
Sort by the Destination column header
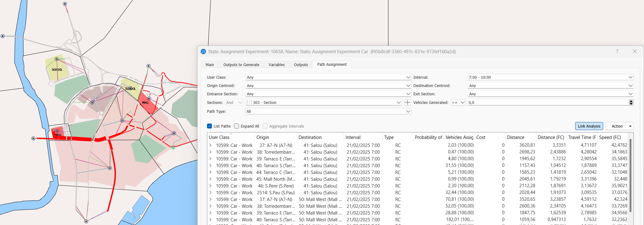319,137
